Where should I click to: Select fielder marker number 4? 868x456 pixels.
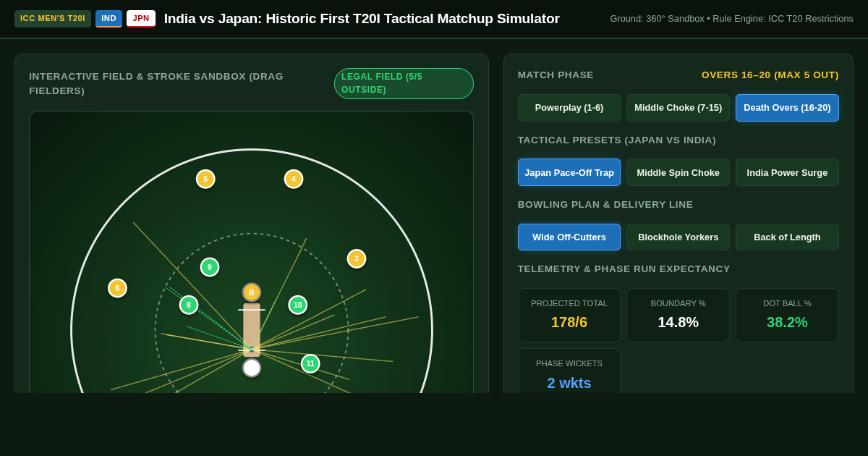click(x=294, y=179)
